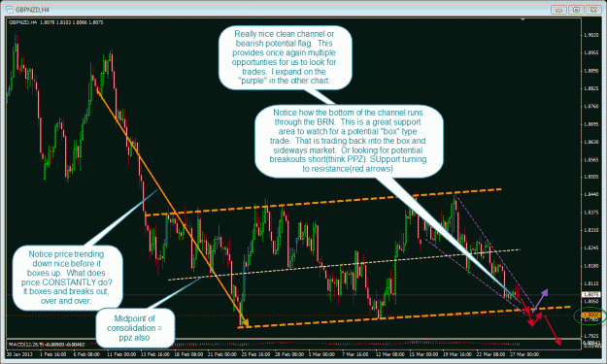Click the 6 Feb 08:00 time label
The height and width of the screenshot is (364, 607).
click(x=86, y=354)
